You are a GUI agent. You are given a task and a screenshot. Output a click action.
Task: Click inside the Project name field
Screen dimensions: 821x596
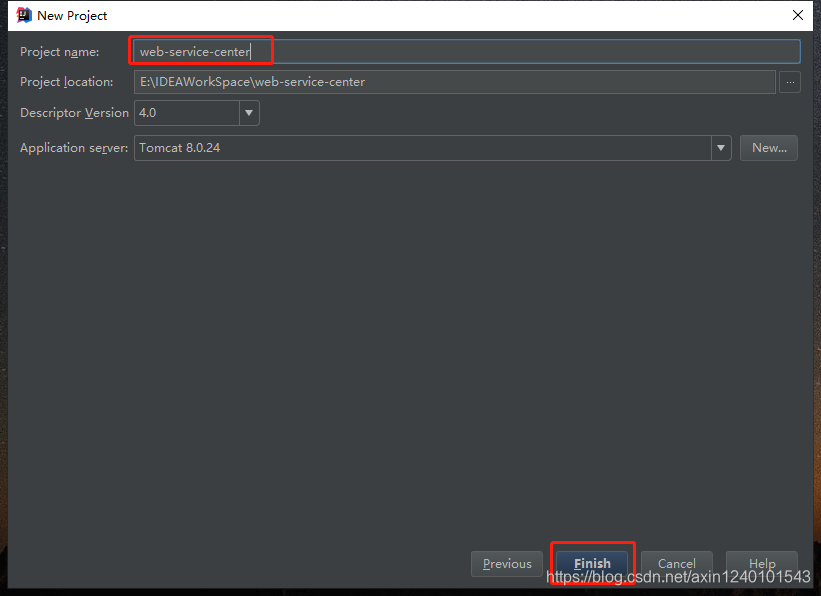pyautogui.click(x=466, y=51)
